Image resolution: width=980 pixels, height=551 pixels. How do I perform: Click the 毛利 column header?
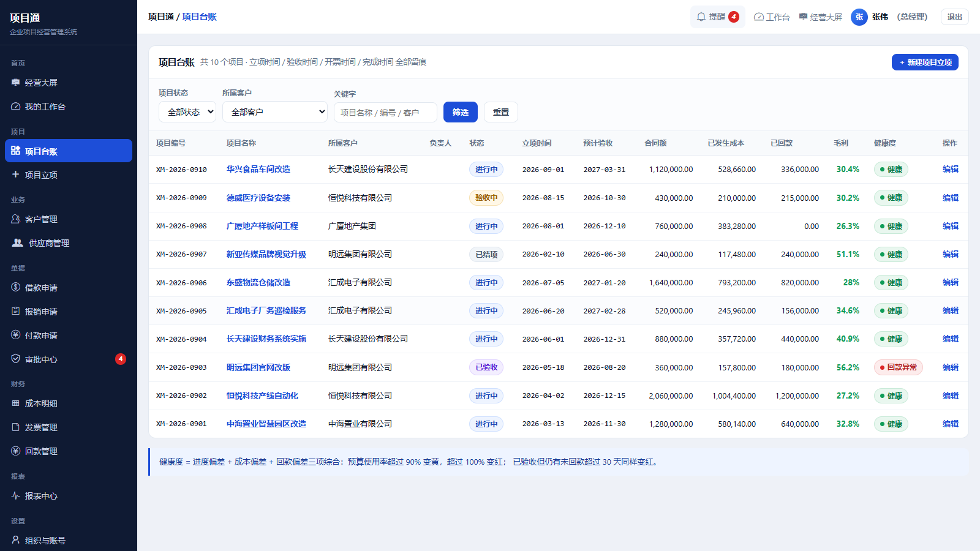click(841, 143)
